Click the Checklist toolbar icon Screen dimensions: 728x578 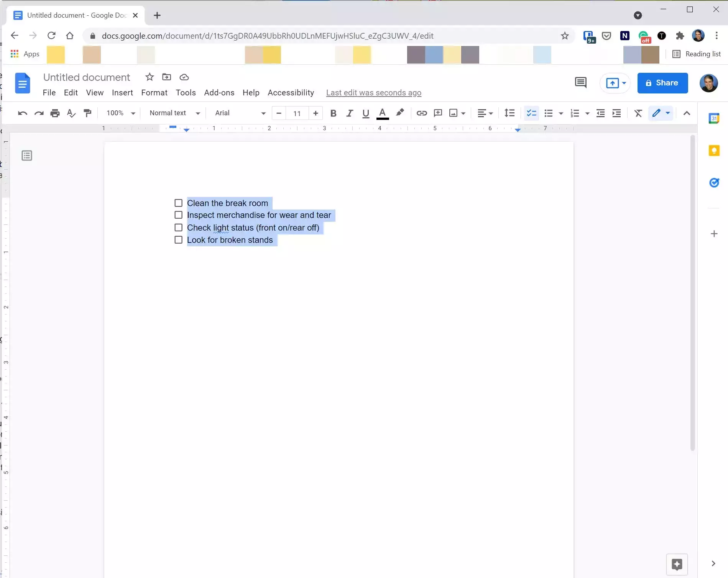click(x=531, y=113)
